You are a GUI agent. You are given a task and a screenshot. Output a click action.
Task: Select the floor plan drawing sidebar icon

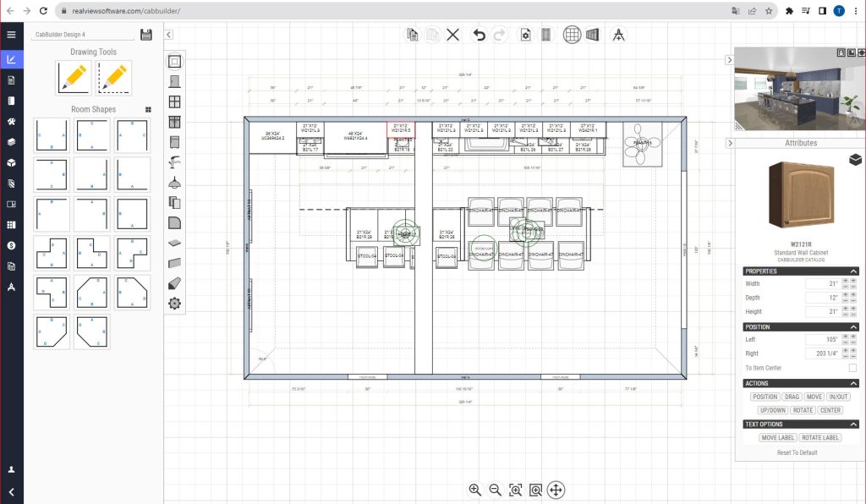click(11, 59)
